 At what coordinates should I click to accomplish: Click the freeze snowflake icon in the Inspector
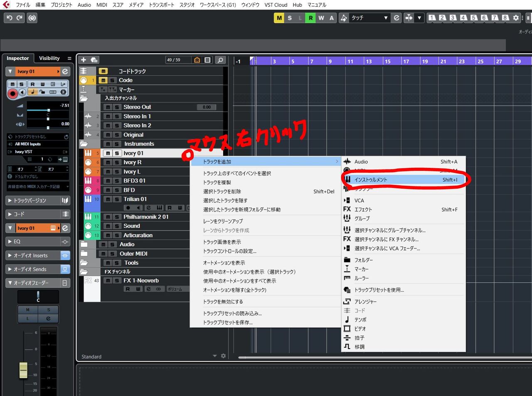coord(63,92)
